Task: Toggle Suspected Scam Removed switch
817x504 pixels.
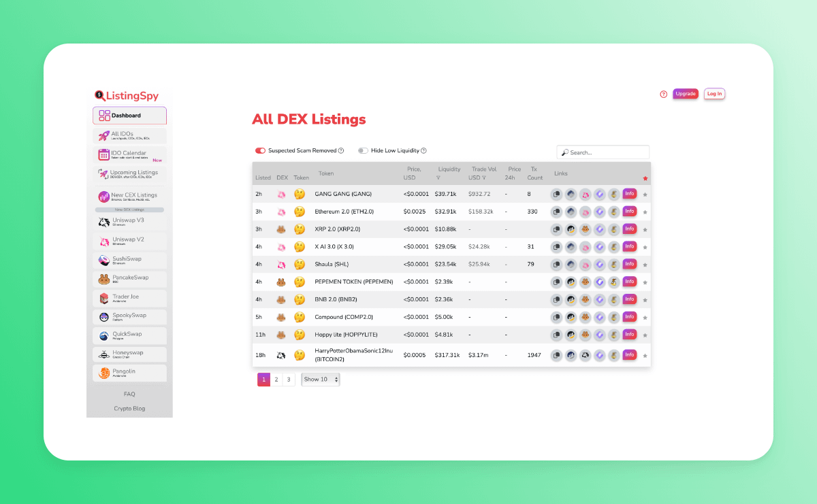Action: click(260, 150)
